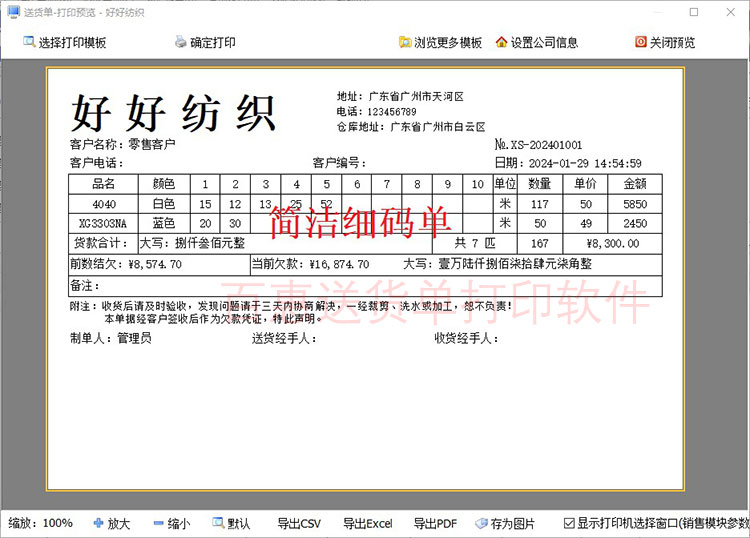
Task: Click the 导出CSV button
Action: (299, 523)
